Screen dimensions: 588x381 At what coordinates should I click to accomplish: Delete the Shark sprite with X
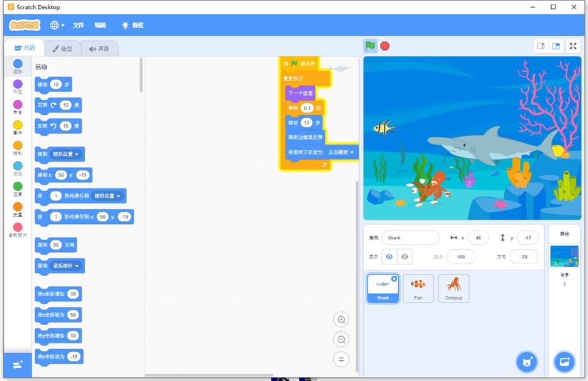(394, 278)
